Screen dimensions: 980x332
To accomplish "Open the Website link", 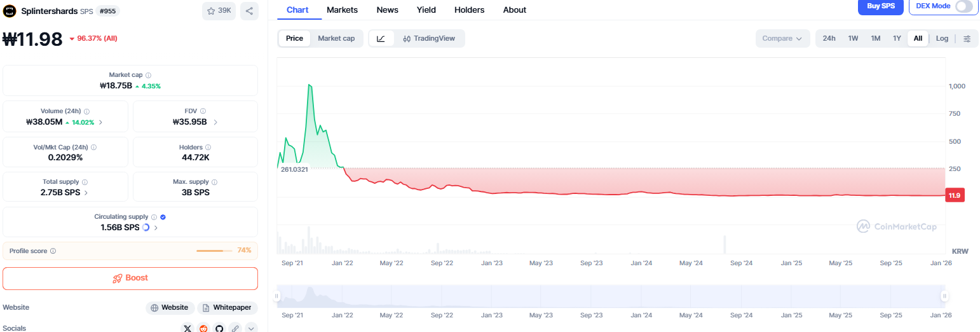I will tap(170, 308).
